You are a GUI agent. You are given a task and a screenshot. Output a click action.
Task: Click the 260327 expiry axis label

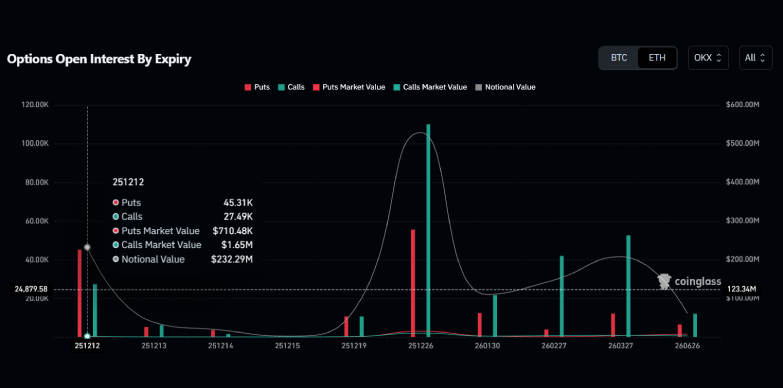point(621,346)
